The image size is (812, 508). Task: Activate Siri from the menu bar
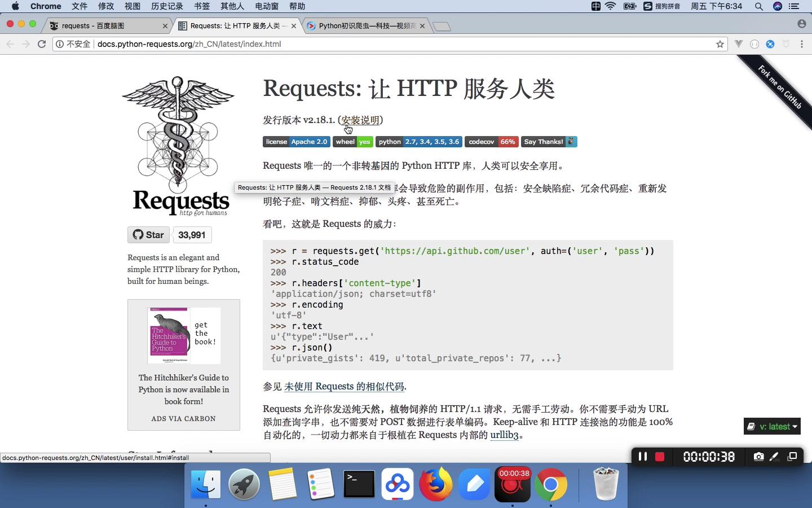click(777, 6)
